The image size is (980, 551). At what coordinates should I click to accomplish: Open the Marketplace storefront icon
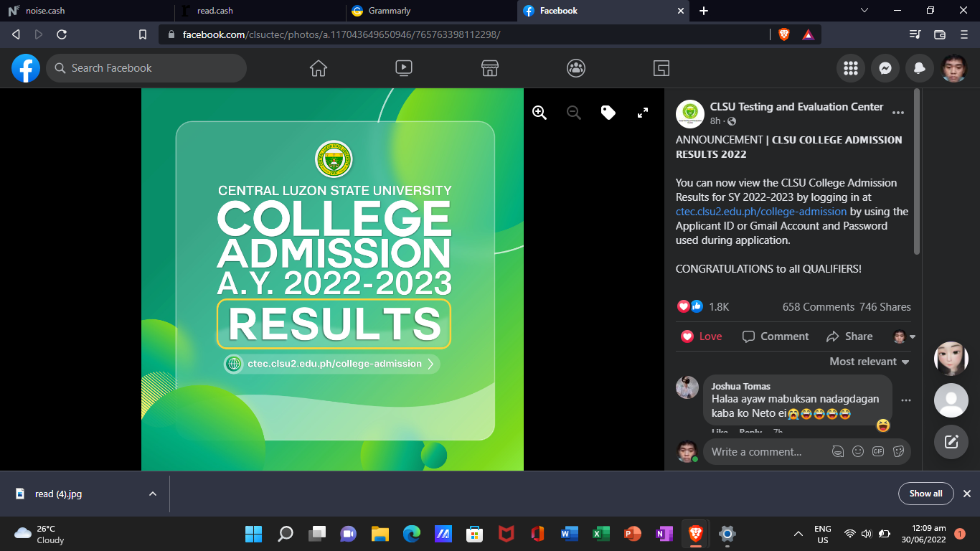point(490,68)
